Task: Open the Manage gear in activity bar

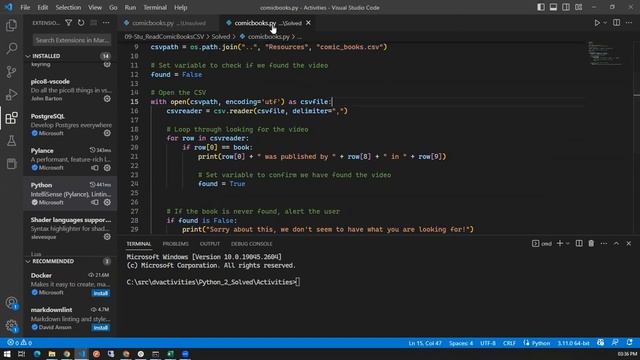Action: pos(11,326)
